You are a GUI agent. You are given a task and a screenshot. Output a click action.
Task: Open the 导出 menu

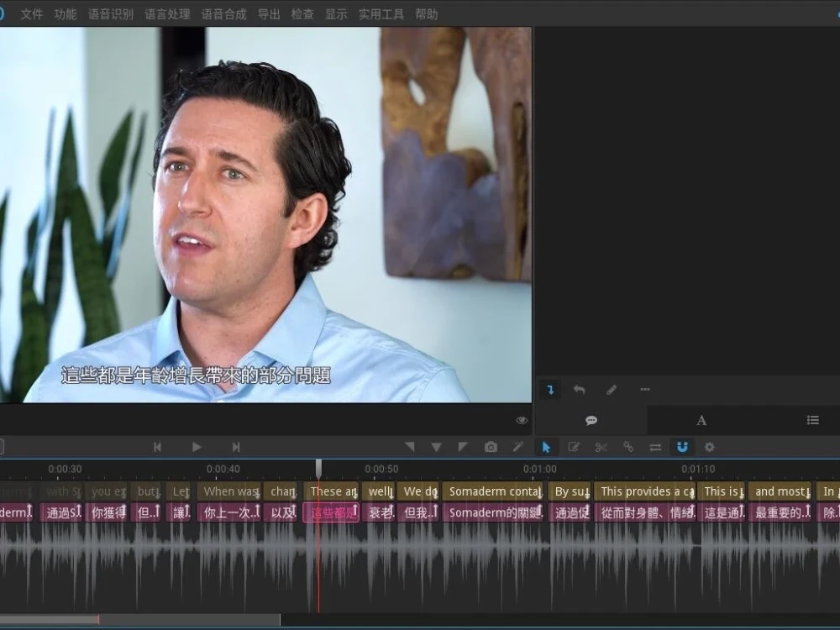[x=269, y=14]
